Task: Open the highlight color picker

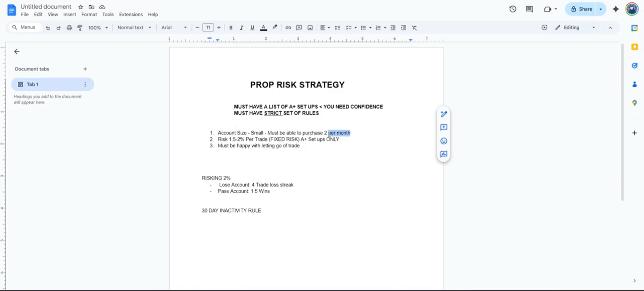Action: click(275, 27)
